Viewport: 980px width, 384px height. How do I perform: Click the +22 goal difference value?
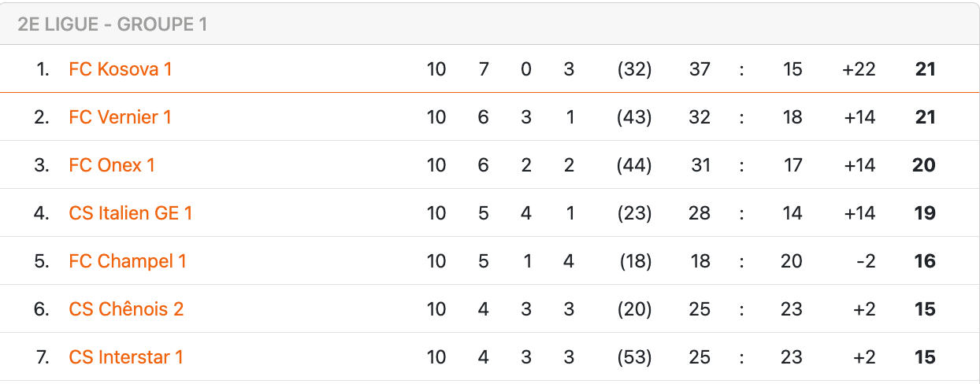[858, 69]
